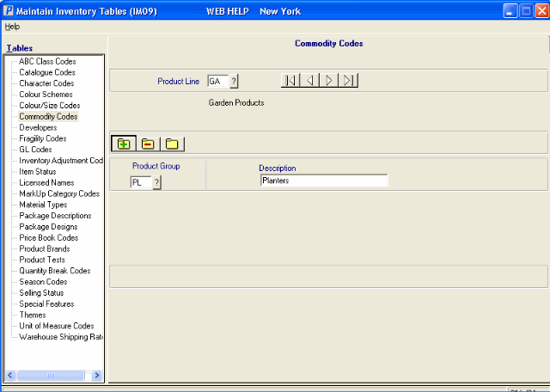Close the Maintain Inventory Tables window

point(542,11)
